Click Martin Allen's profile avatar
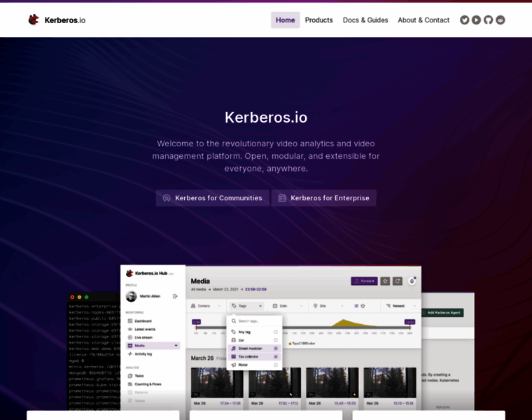 click(132, 296)
